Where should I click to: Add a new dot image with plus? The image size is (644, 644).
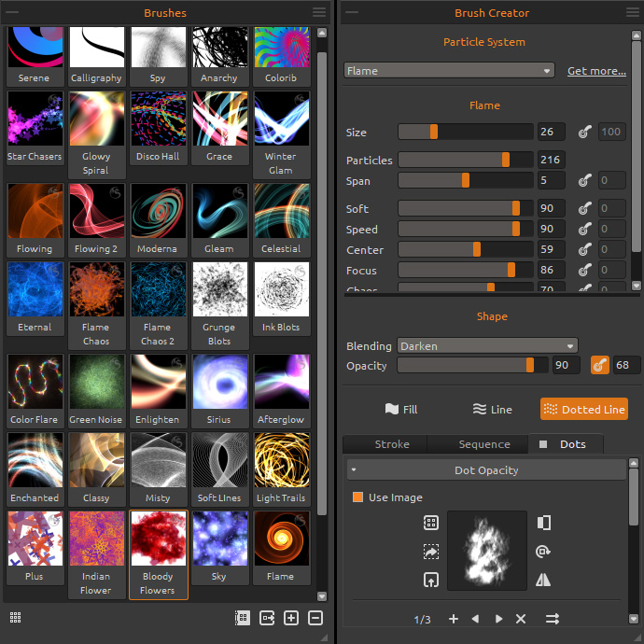[x=454, y=619]
